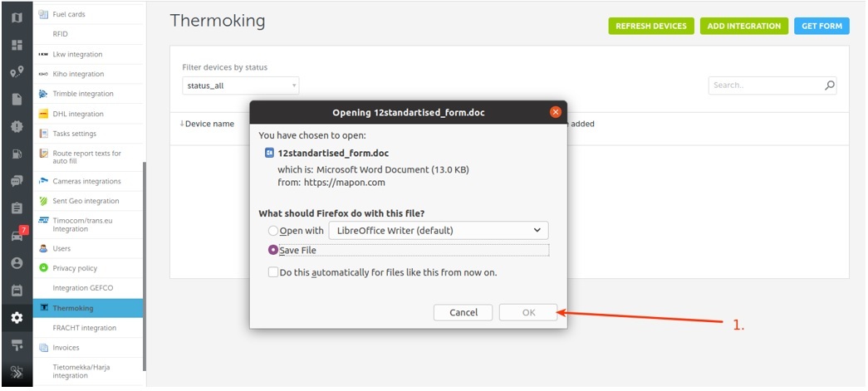Screen dimensions: 868x391
Task: Open the clipboard tasks icon in sidebar
Action: tap(17, 208)
